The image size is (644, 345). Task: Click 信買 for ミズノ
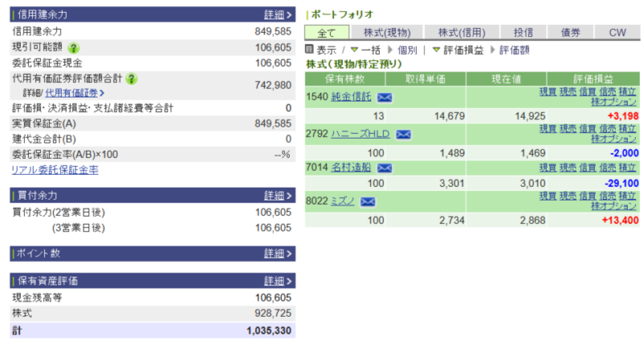588,196
